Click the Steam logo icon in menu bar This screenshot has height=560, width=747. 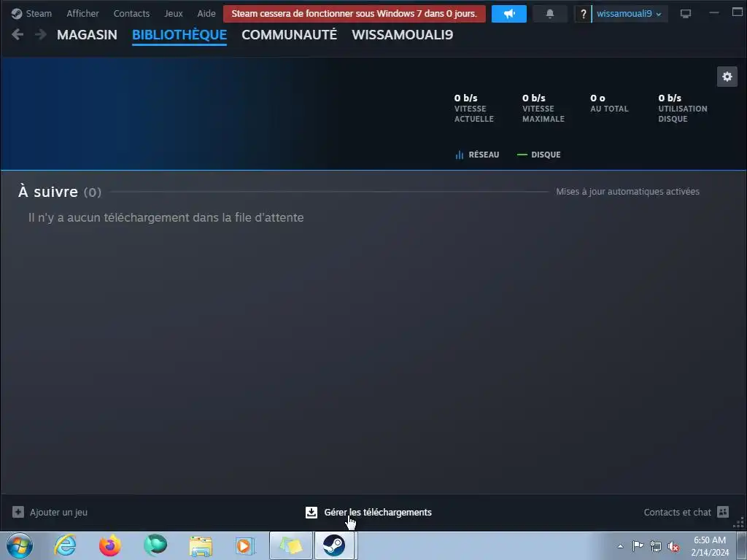point(17,13)
